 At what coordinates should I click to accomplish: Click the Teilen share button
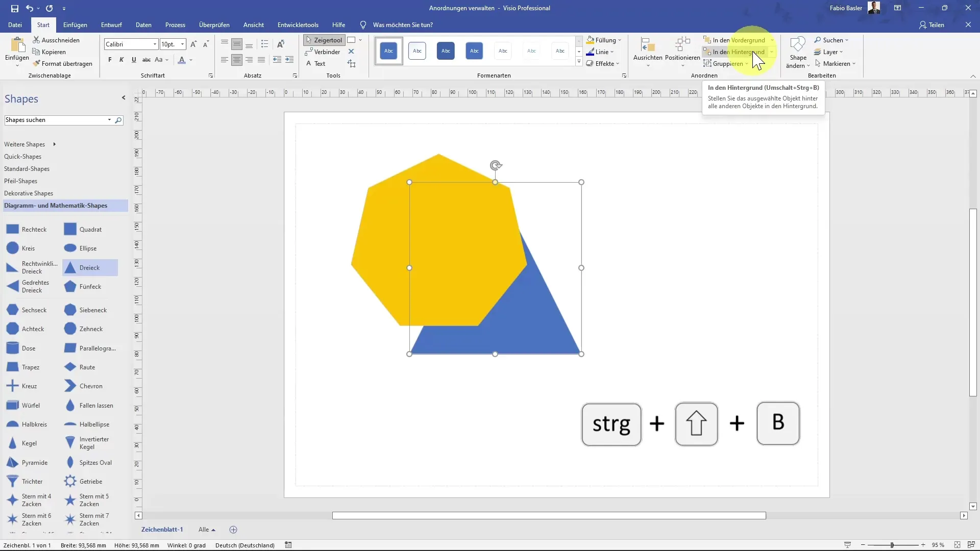tap(932, 24)
